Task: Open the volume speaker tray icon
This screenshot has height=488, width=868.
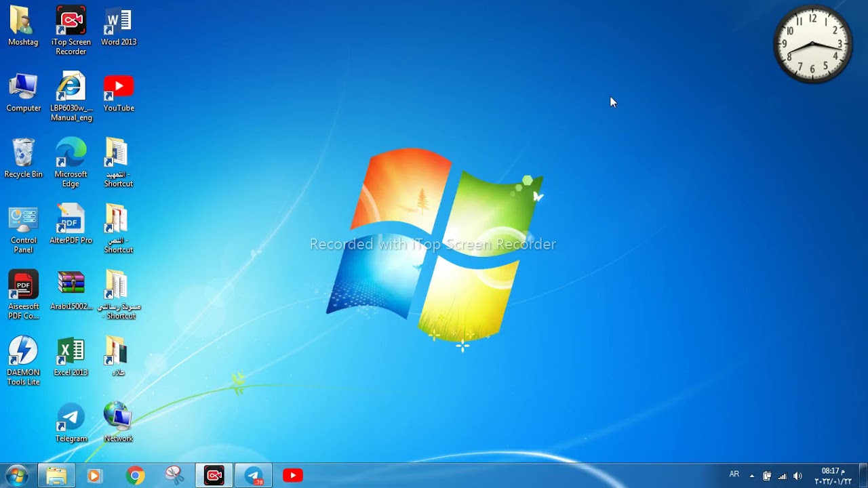Action: tap(797, 476)
